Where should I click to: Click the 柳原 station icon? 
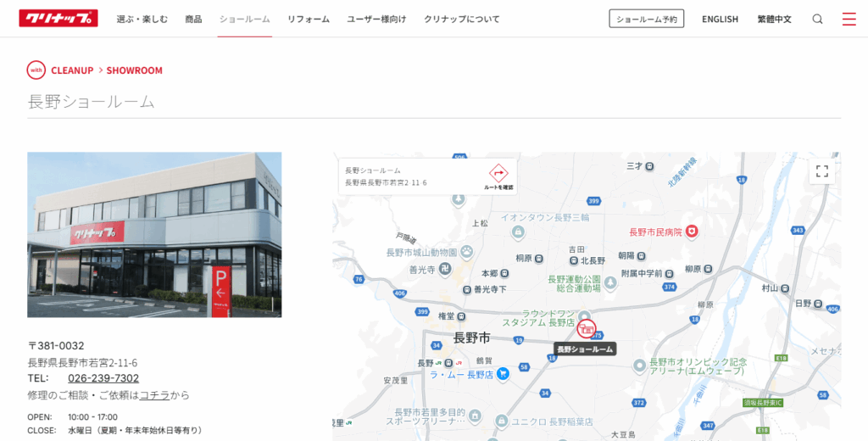(708, 269)
